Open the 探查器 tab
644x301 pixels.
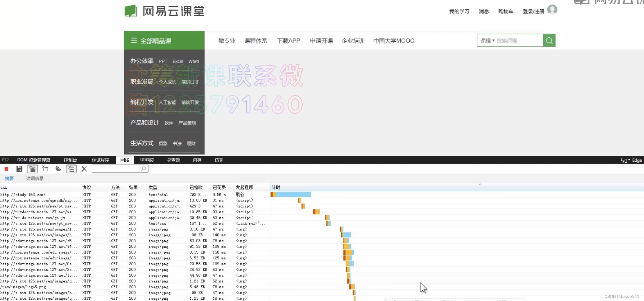(173, 160)
